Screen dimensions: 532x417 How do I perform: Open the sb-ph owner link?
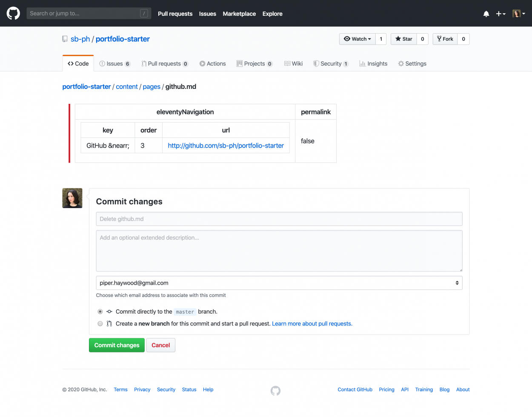click(80, 39)
